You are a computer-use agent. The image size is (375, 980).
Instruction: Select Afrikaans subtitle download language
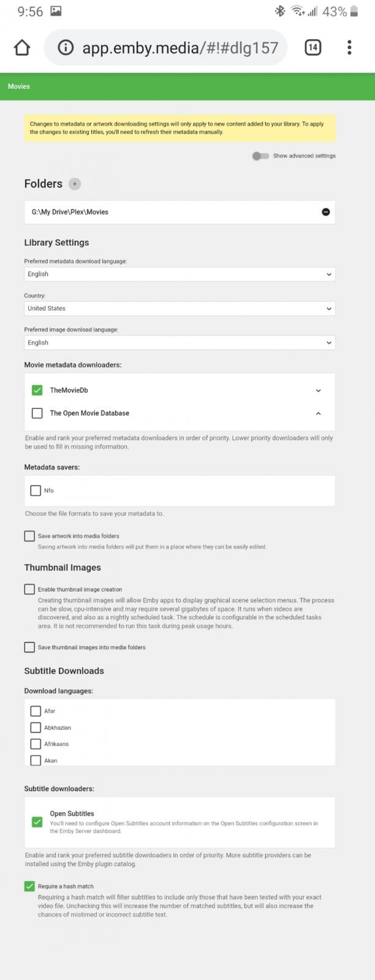pyautogui.click(x=36, y=744)
